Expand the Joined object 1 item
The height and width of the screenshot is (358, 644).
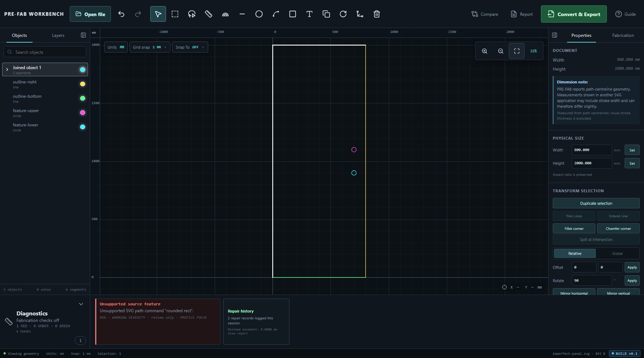tap(7, 69)
